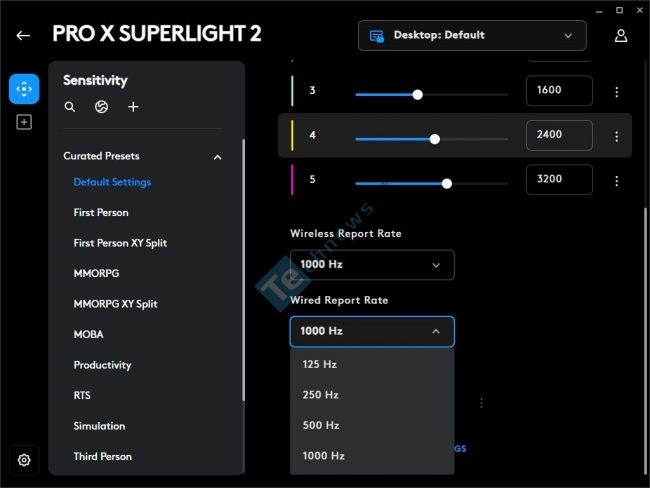The image size is (650, 488).
Task: Select 1000 Hz in dropdown list
Action: [372, 456]
